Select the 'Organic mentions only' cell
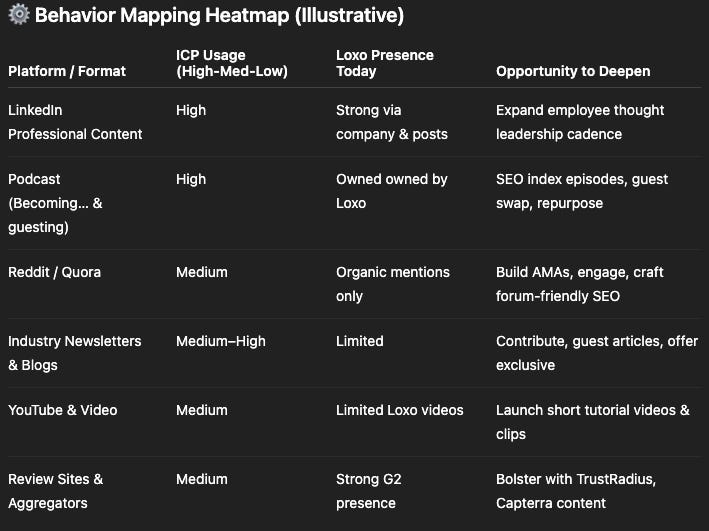Screen dimensions: 709x531 393,284
